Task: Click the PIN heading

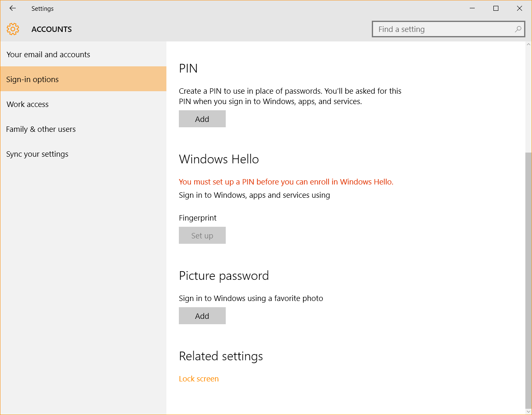Action: click(x=188, y=68)
